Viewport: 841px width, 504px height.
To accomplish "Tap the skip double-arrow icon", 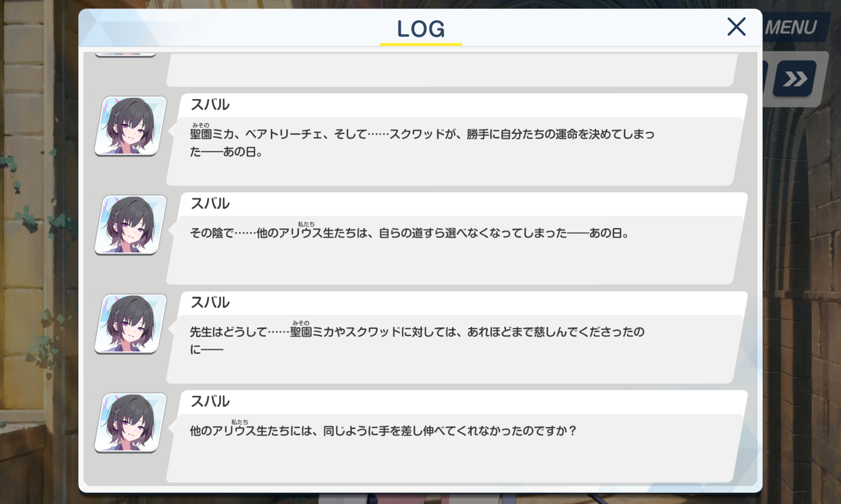I will click(x=795, y=79).
